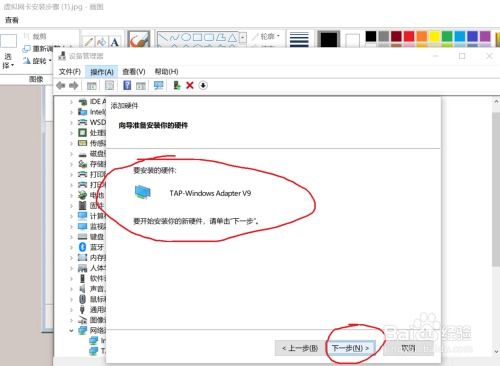Click the update driver icon in toolbar
Screen dimensions: 500x366
coord(177,85)
